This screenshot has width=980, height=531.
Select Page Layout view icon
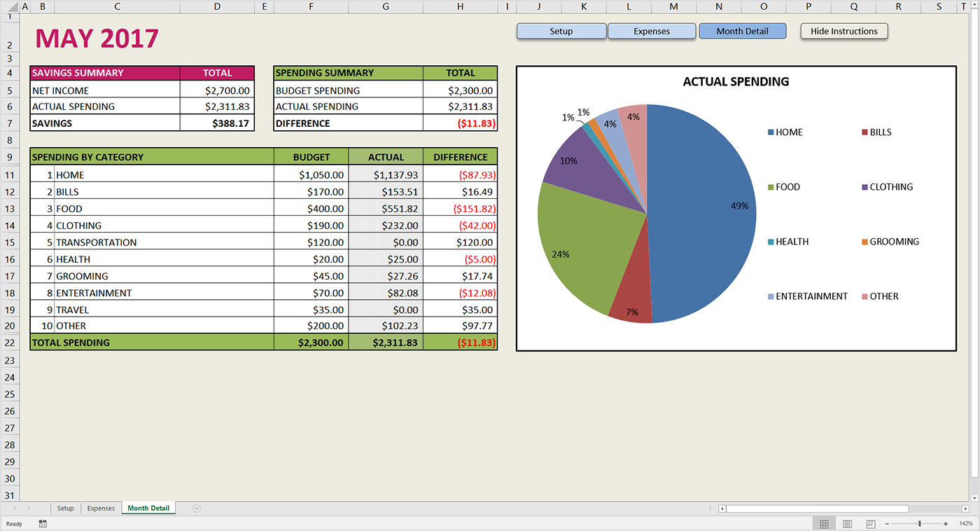point(846,523)
